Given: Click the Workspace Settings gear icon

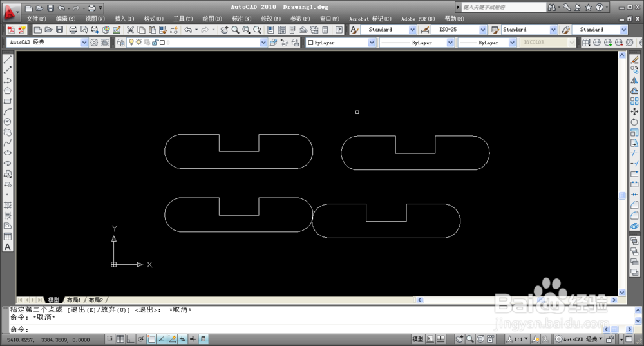Looking at the screenshot, I should (x=94, y=43).
